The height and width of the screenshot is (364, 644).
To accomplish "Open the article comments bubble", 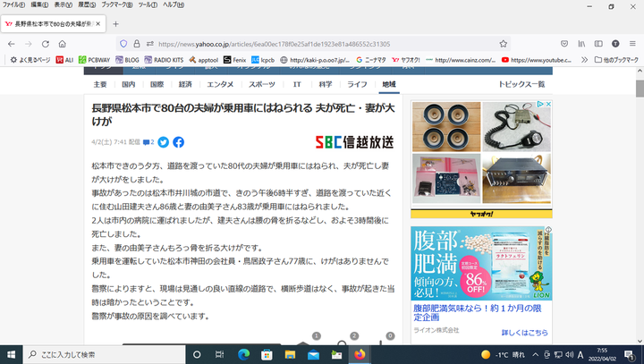I will [x=148, y=142].
